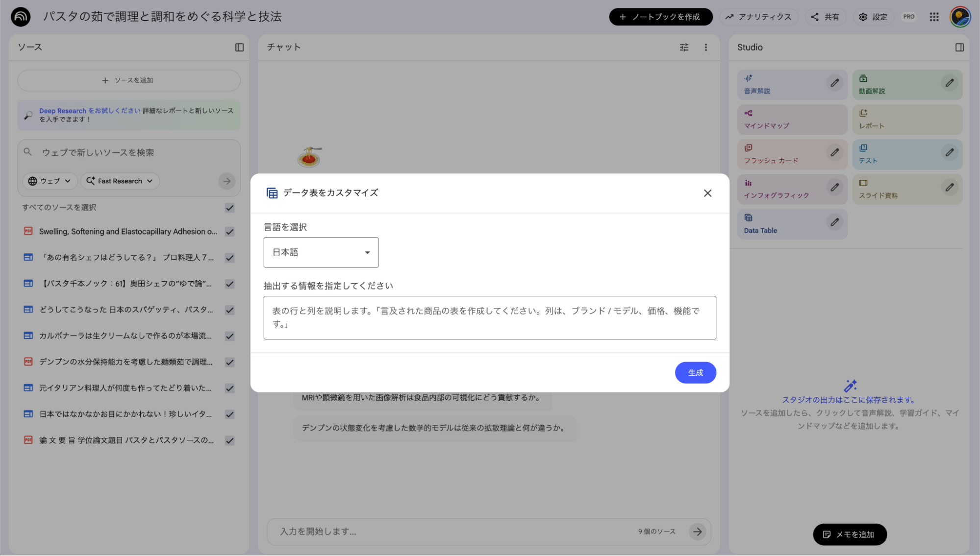Uncheck the カルボナーラ source
The image size is (980, 556).
(229, 336)
